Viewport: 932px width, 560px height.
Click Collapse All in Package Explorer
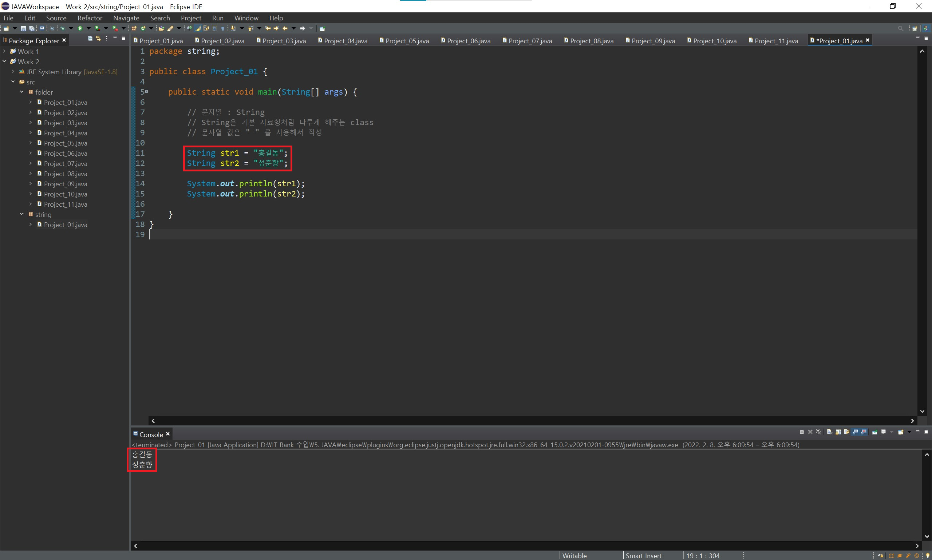(90, 39)
